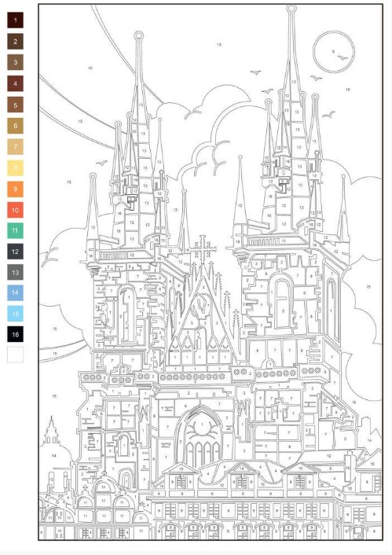Choose the blue swatch numbered 14

(x=15, y=292)
